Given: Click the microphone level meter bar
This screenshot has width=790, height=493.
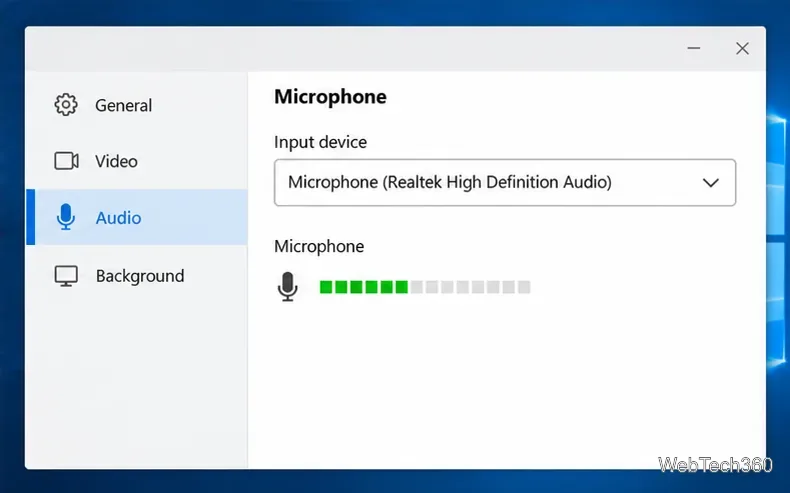Looking at the screenshot, I should tap(425, 287).
